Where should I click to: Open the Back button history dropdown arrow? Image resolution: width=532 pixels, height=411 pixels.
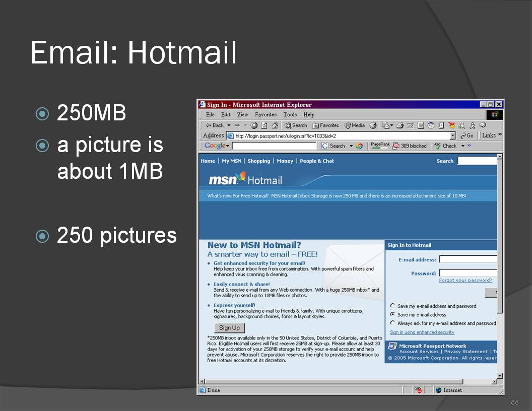click(229, 125)
